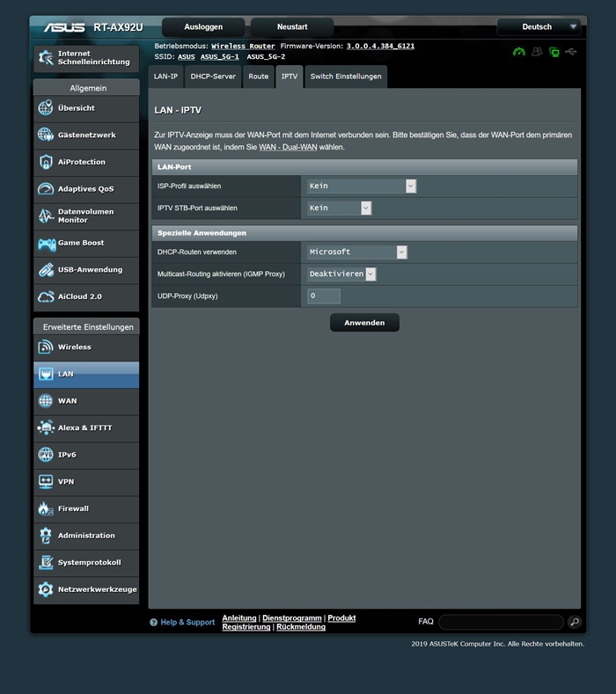Click the Netzwerkwerkzeuge icon
The width and height of the screenshot is (616, 694).
[x=46, y=589]
